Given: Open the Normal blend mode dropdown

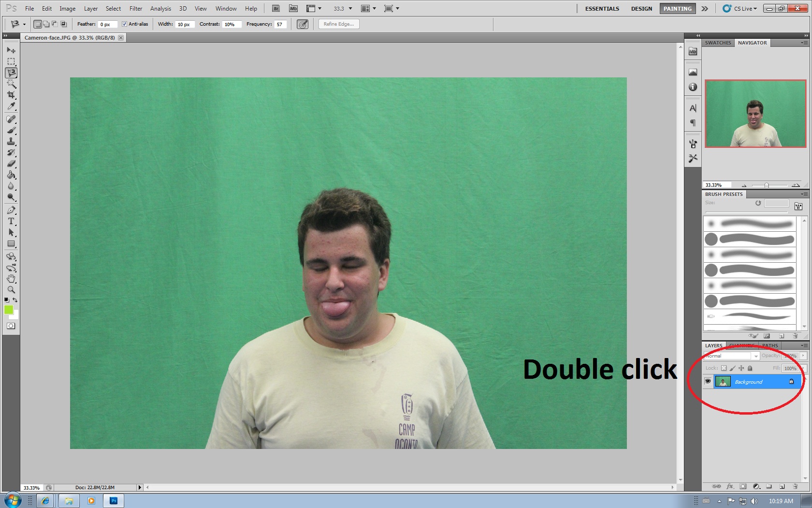Looking at the screenshot, I should [x=756, y=356].
